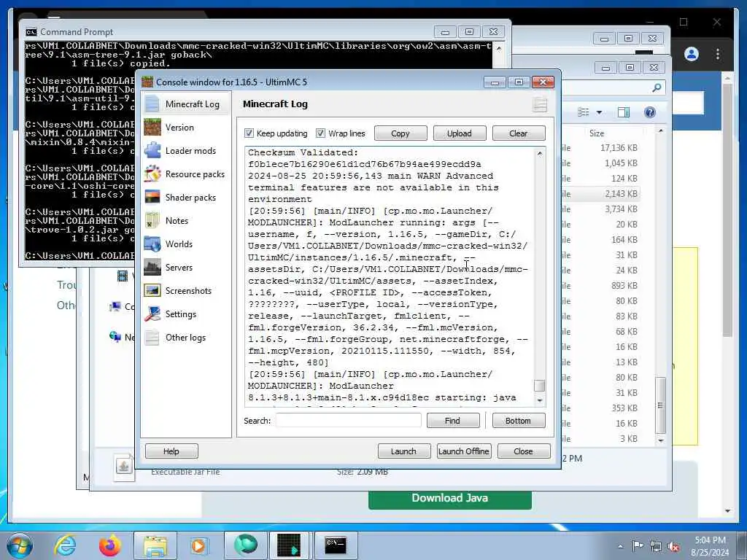The width and height of the screenshot is (747, 560).
Task: Upload the log
Action: [460, 133]
